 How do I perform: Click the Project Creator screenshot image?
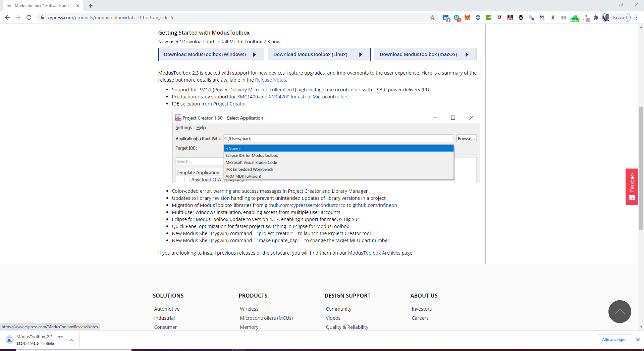[326, 147]
